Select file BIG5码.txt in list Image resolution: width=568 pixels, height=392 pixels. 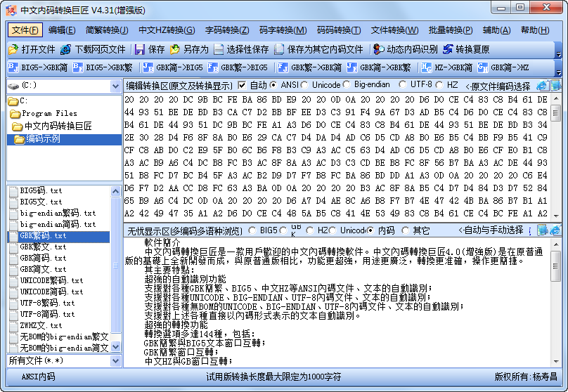click(41, 190)
